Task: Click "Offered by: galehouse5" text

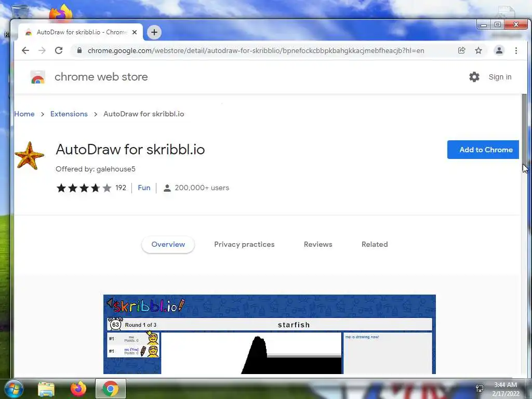Action: point(96,169)
